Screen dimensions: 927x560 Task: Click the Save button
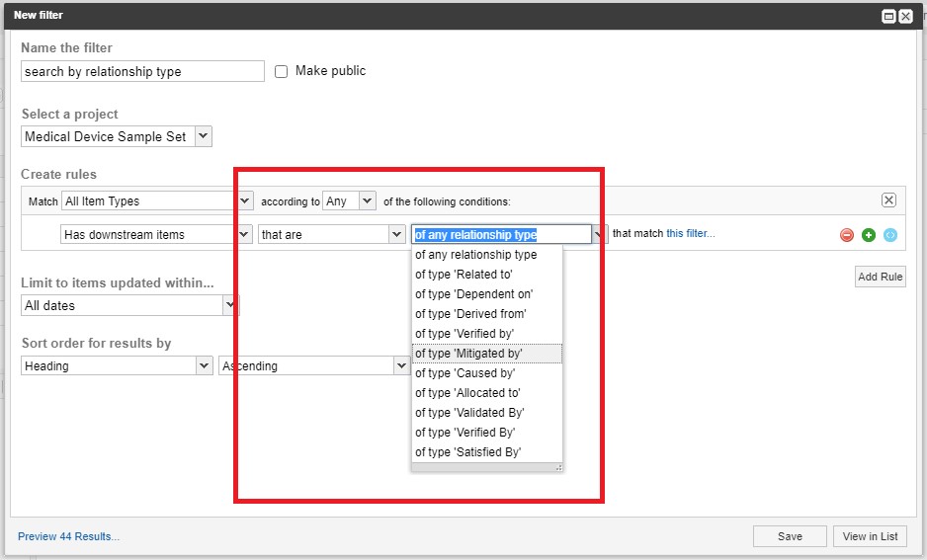coord(790,536)
